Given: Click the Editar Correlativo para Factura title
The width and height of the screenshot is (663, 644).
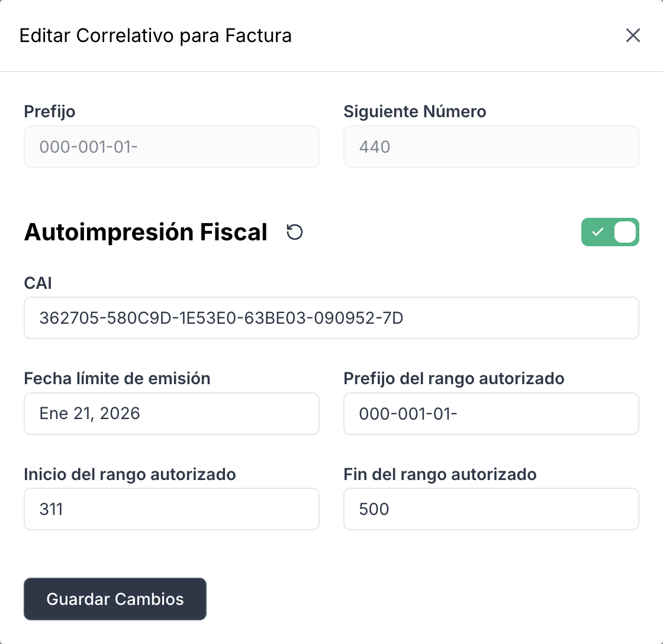Looking at the screenshot, I should pyautogui.click(x=156, y=36).
